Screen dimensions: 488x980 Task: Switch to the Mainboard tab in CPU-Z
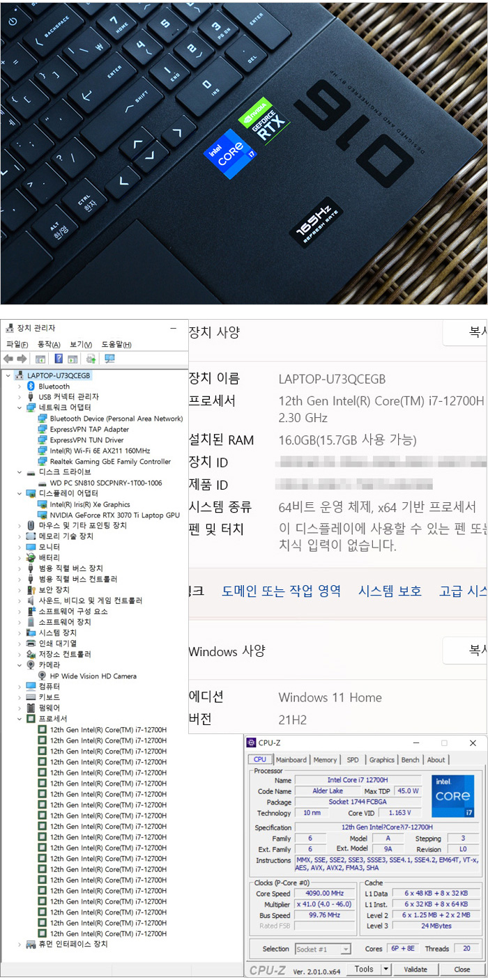291,760
